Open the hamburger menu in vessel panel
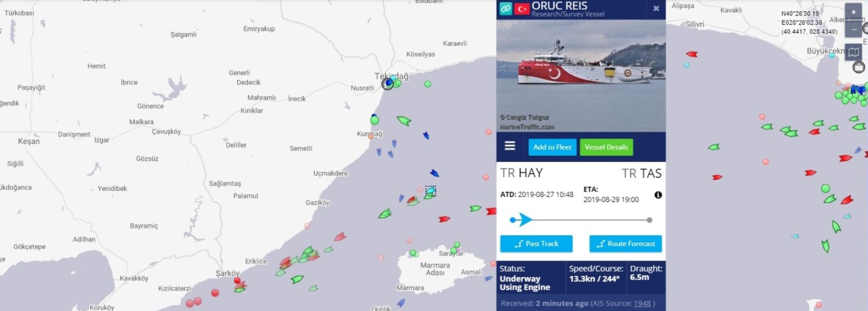Image resolution: width=868 pixels, height=311 pixels. 510,146
